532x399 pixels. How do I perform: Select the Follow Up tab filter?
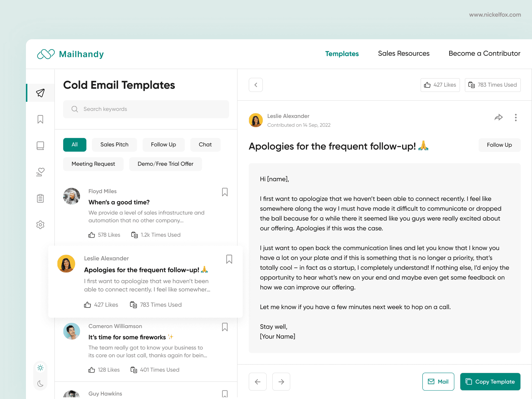click(x=163, y=144)
